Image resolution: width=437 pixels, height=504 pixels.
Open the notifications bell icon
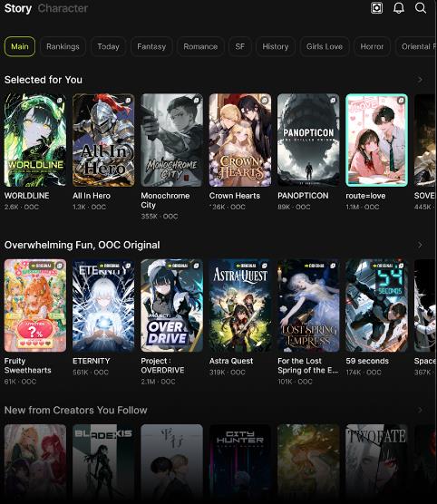(x=399, y=8)
